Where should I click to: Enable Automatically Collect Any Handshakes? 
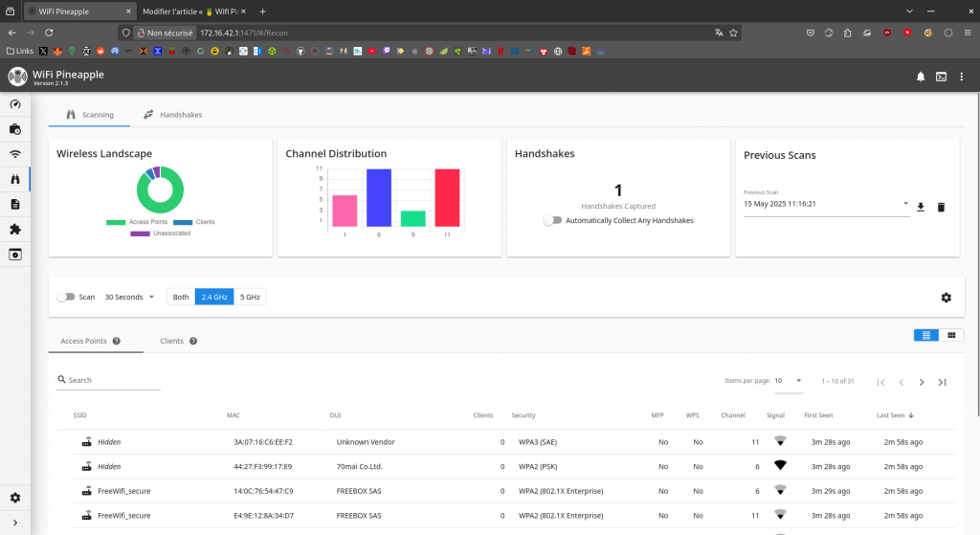click(x=552, y=221)
